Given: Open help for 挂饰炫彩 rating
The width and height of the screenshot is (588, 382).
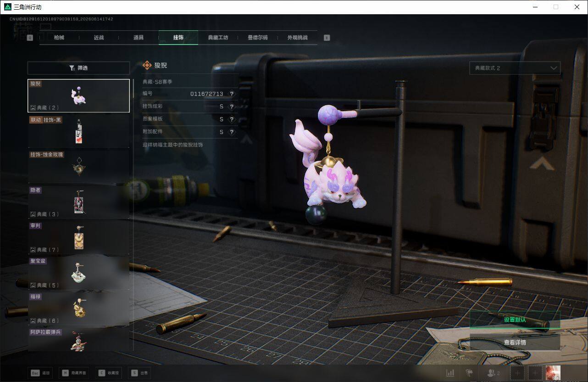Looking at the screenshot, I should click(232, 107).
